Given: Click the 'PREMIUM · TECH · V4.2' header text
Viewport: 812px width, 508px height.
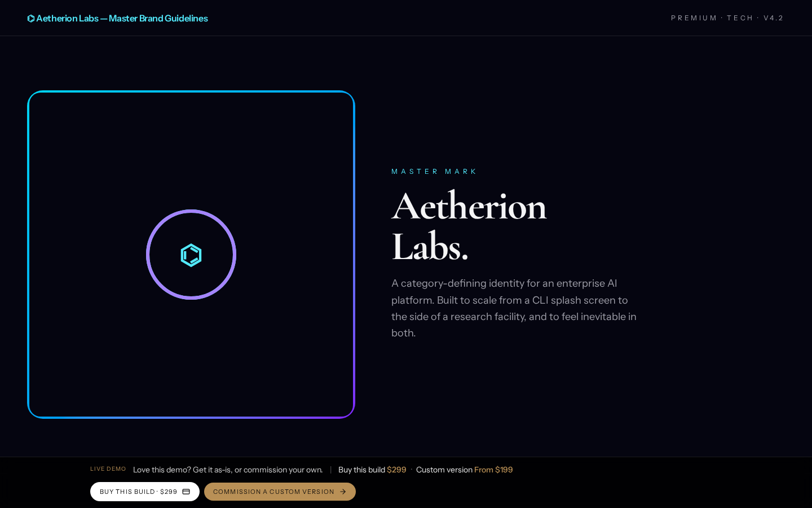Looking at the screenshot, I should pyautogui.click(x=727, y=18).
